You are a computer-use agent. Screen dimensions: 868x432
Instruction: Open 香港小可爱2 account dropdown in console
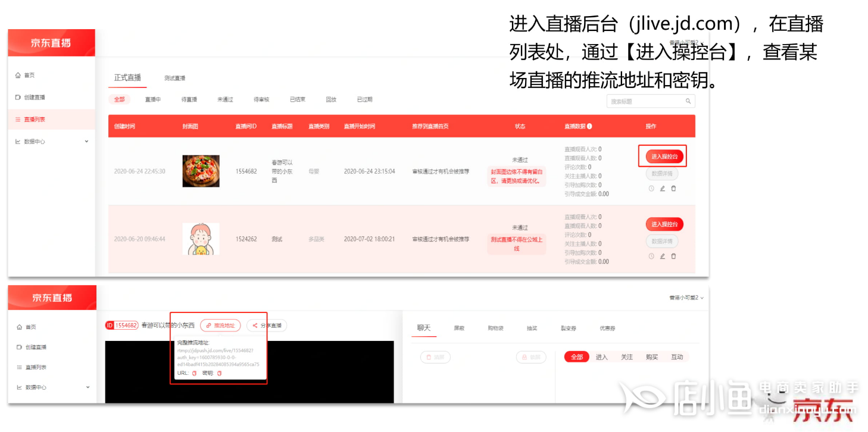(x=686, y=298)
